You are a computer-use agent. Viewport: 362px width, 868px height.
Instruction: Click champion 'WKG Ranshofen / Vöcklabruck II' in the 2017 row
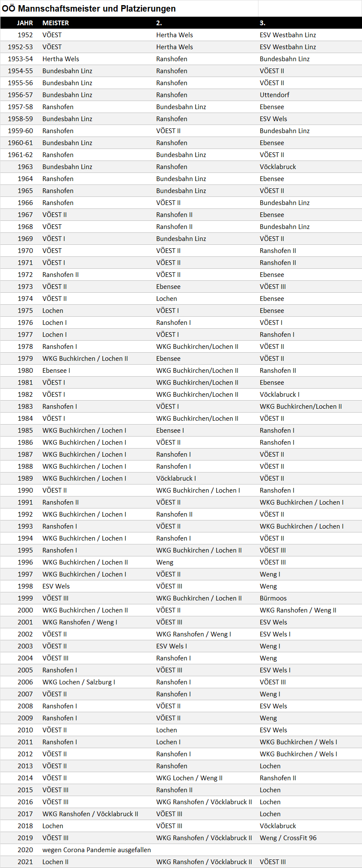(x=90, y=814)
